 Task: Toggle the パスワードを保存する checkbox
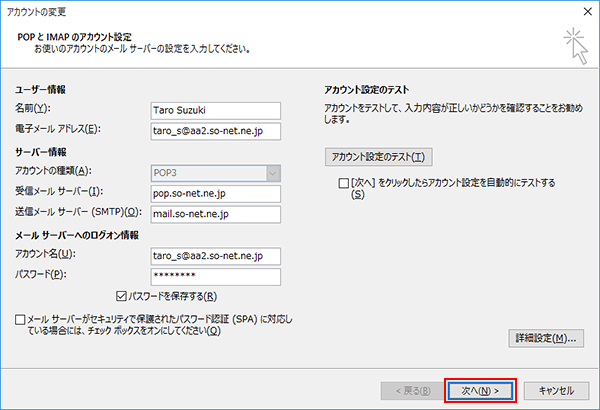[x=122, y=296]
